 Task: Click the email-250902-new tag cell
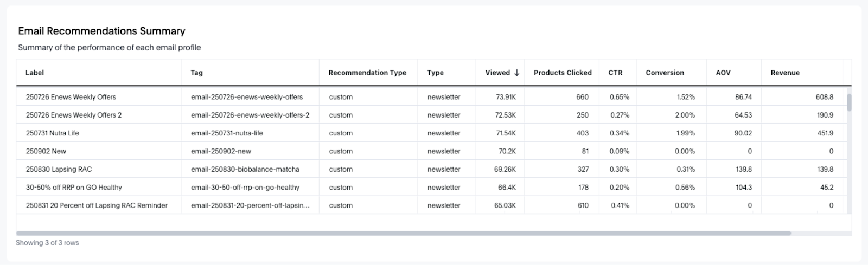pyautogui.click(x=221, y=151)
